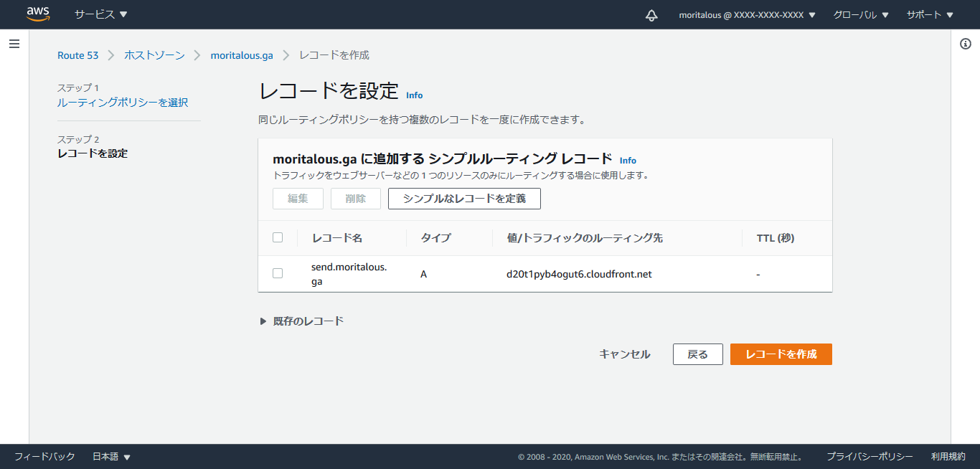Open the グローバル region dropdown
This screenshot has height=469, width=980.
pos(861,15)
